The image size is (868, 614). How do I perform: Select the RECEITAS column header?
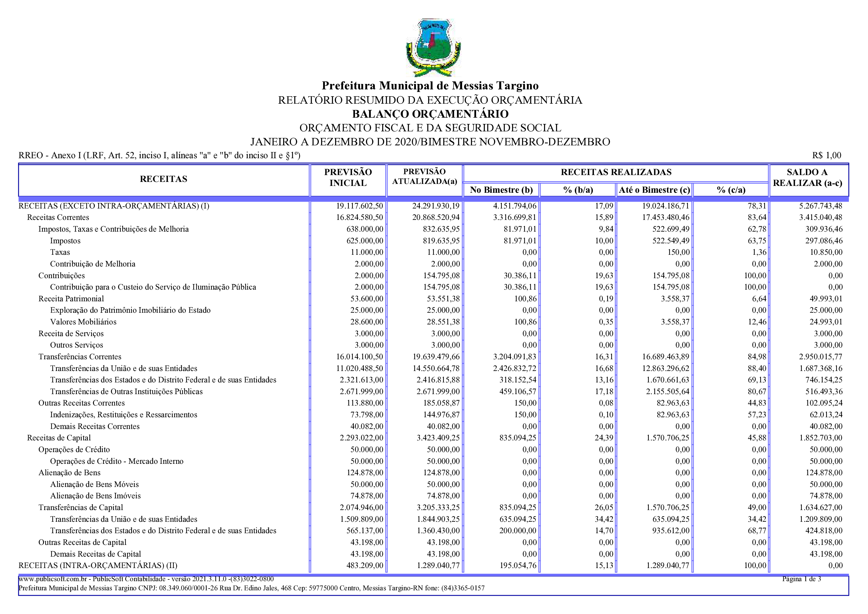163,179
